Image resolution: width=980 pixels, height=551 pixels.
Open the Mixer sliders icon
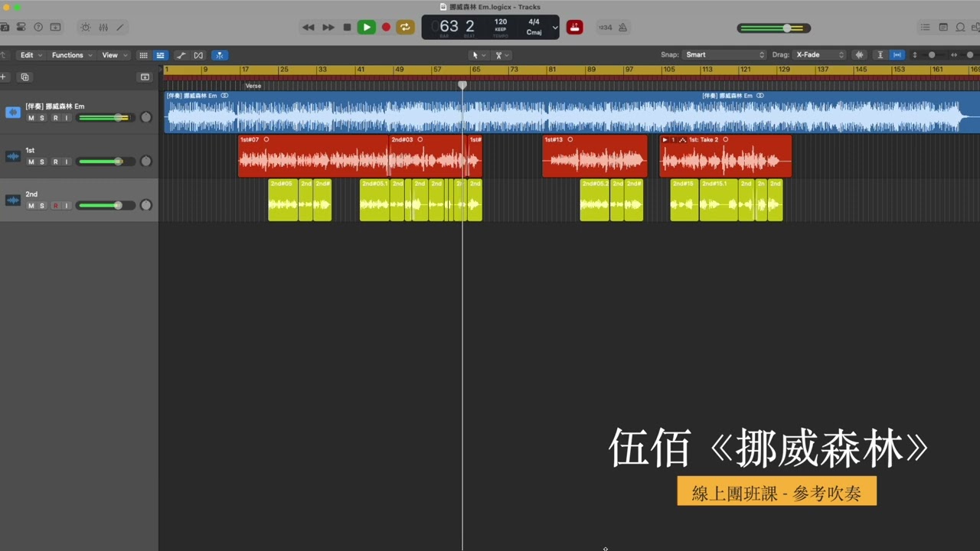click(x=103, y=28)
